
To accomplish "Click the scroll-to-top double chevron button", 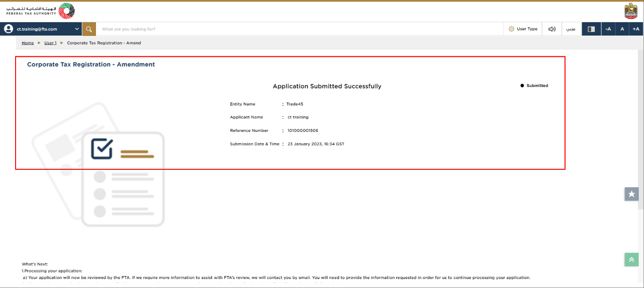I will click(631, 260).
